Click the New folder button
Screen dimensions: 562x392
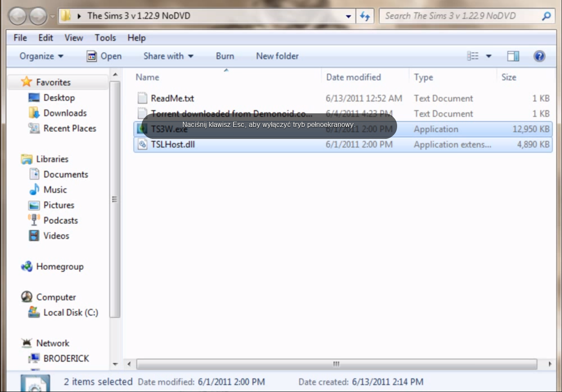277,56
